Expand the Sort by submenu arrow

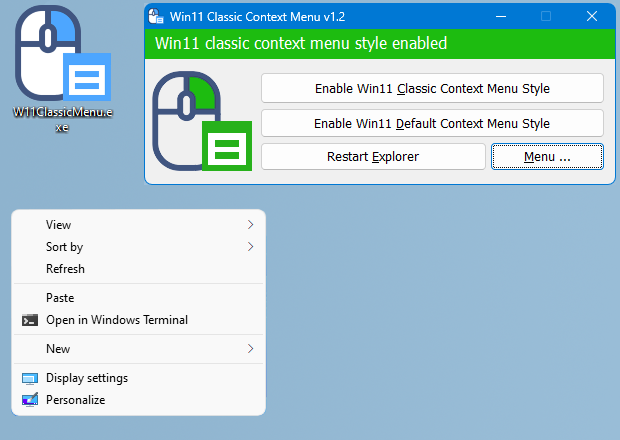click(x=250, y=247)
